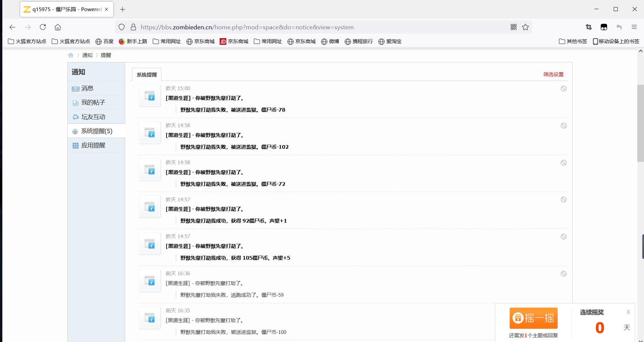Click the 还需发1个主题或回复 text
Viewport: 644px width, 342px height.
coord(534,336)
